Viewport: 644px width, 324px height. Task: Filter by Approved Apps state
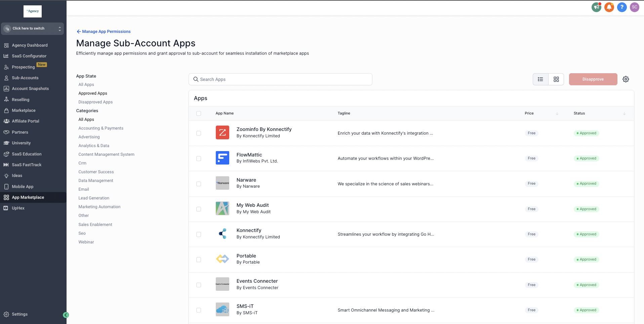[x=93, y=93]
